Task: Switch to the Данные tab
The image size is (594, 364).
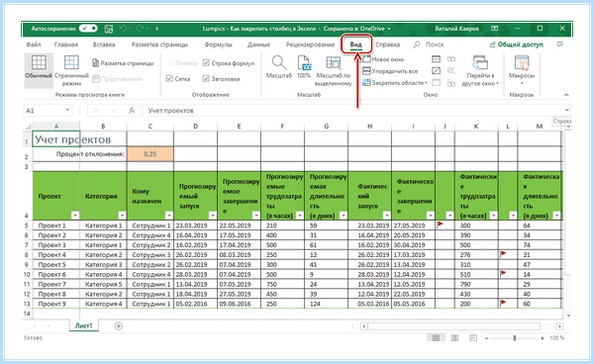Action: [x=259, y=45]
